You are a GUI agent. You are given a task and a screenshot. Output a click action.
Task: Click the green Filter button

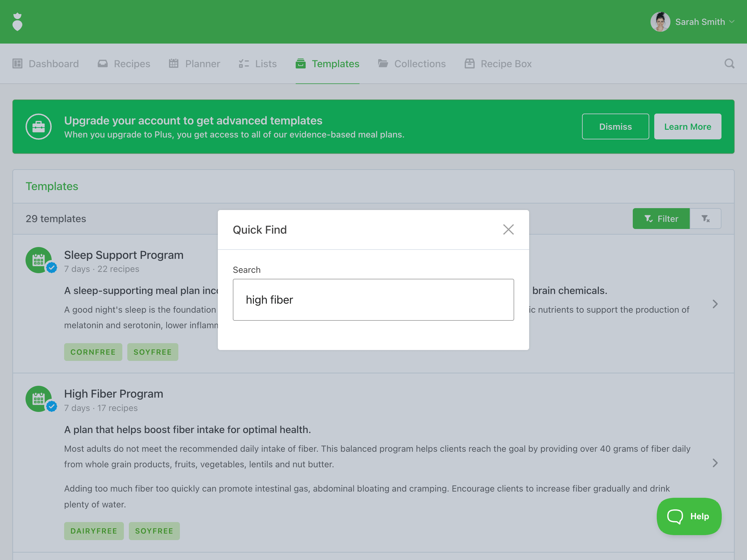pyautogui.click(x=660, y=219)
